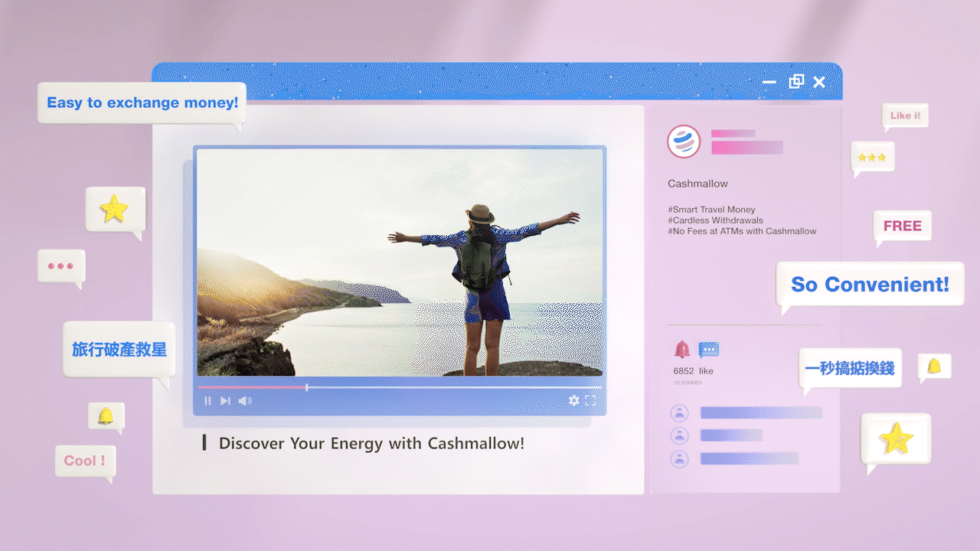Open video settings via the gear icon
The height and width of the screenshot is (551, 980).
point(573,400)
